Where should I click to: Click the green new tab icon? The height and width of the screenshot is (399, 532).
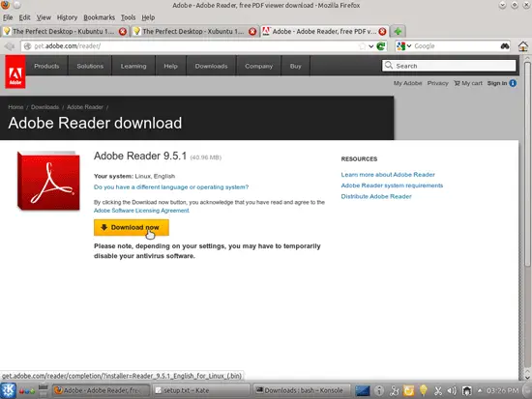[398, 31]
